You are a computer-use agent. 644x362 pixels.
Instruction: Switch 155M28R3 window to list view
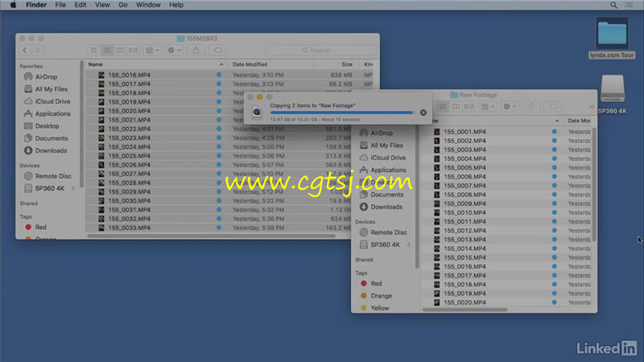tap(107, 50)
